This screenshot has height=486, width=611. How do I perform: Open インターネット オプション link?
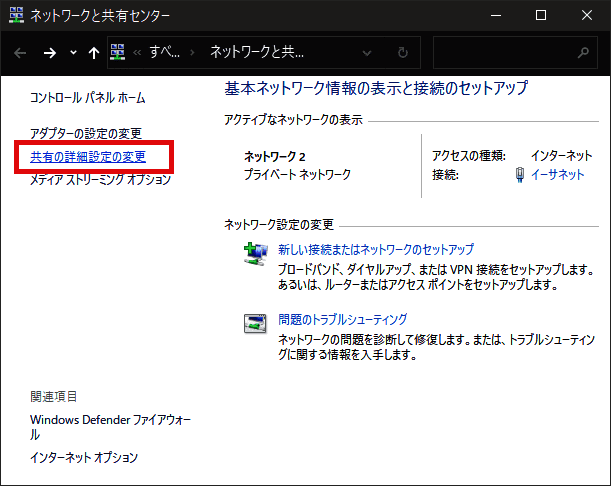click(x=84, y=458)
